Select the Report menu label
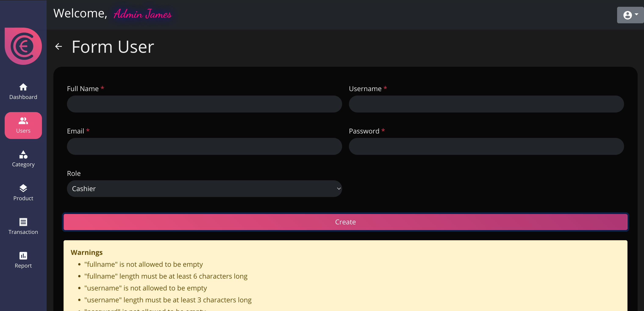The width and height of the screenshot is (644, 311). [23, 266]
